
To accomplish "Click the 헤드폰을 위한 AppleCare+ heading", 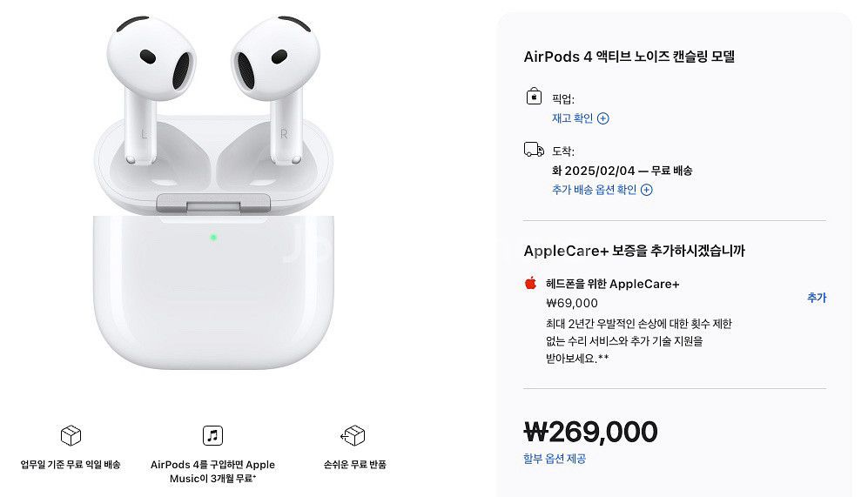I will [x=612, y=284].
